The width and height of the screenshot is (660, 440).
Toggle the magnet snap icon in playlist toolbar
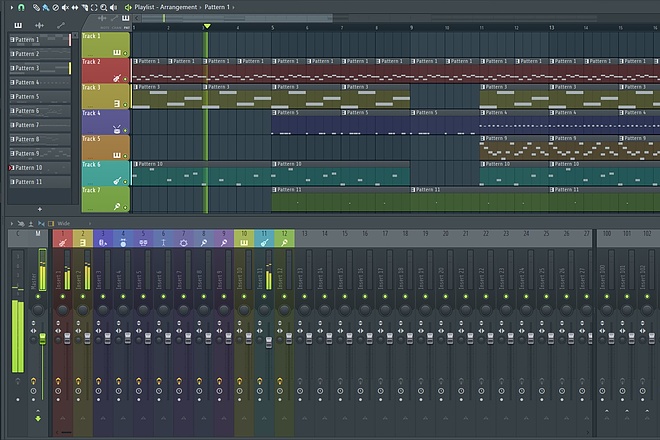21,7
